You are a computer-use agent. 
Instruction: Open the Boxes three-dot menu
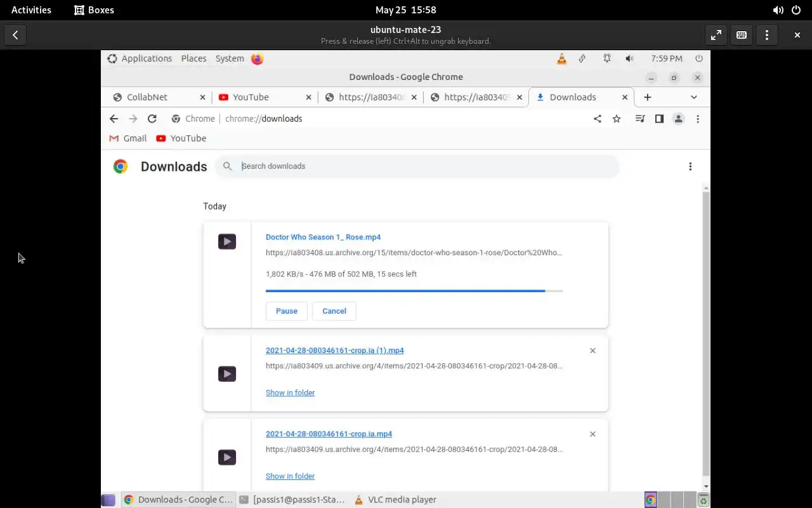coord(767,35)
